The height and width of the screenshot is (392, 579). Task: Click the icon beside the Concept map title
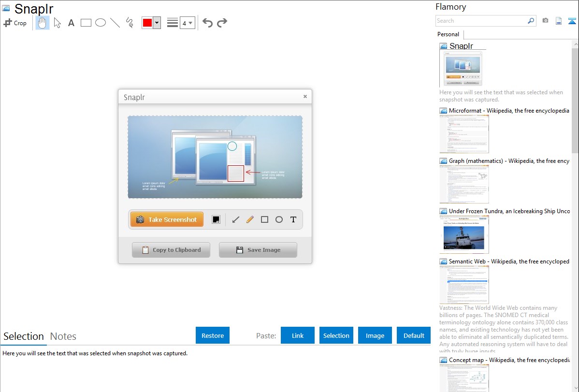tap(443, 360)
